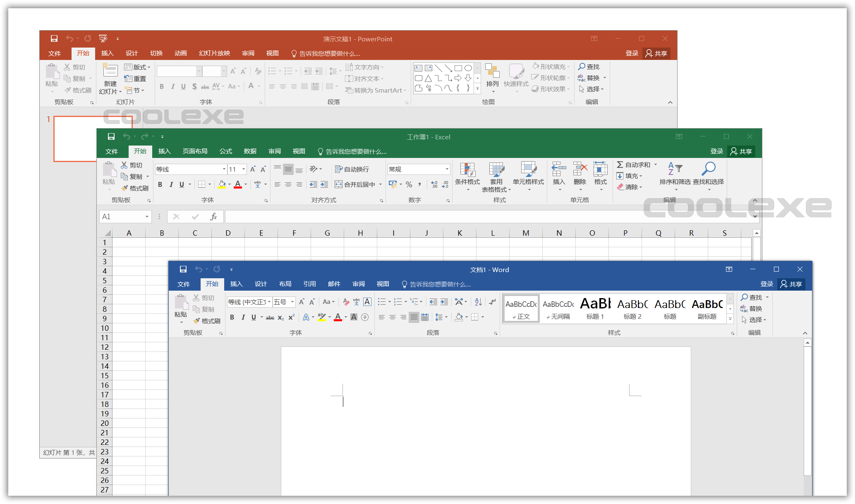Image resolution: width=855 pixels, height=504 pixels.
Task: Toggle Bold in Word font group
Action: [232, 317]
